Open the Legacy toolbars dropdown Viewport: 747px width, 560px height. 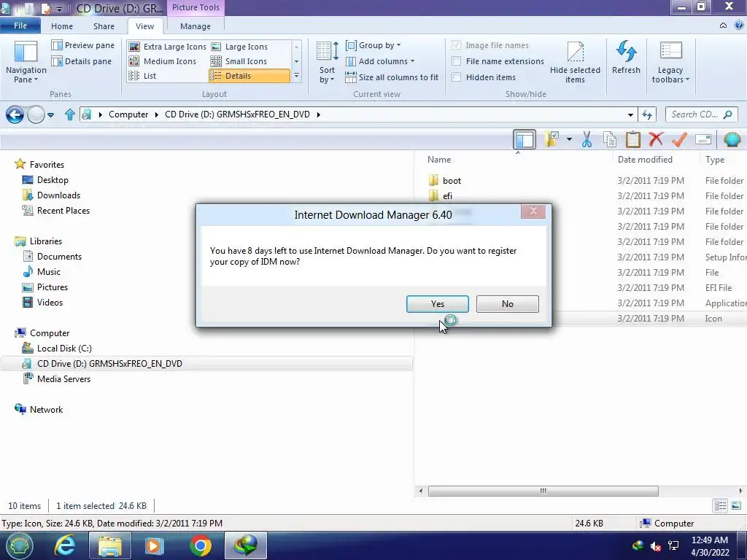click(x=670, y=63)
